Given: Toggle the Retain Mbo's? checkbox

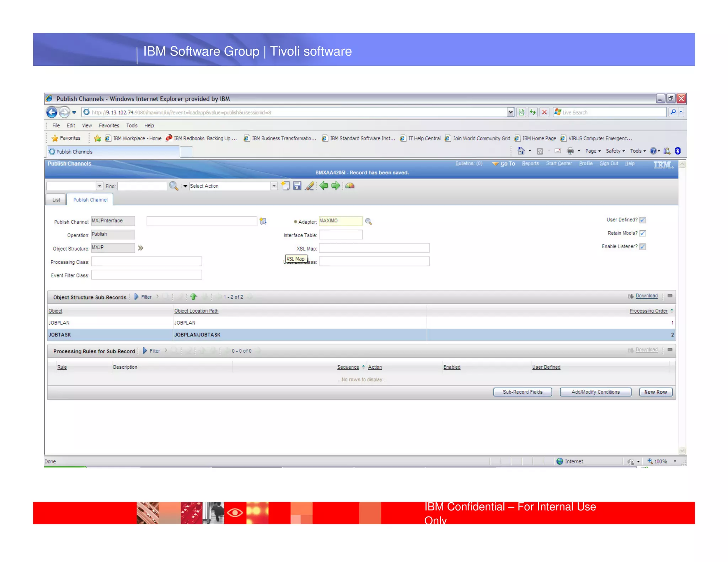Looking at the screenshot, I should [x=642, y=233].
